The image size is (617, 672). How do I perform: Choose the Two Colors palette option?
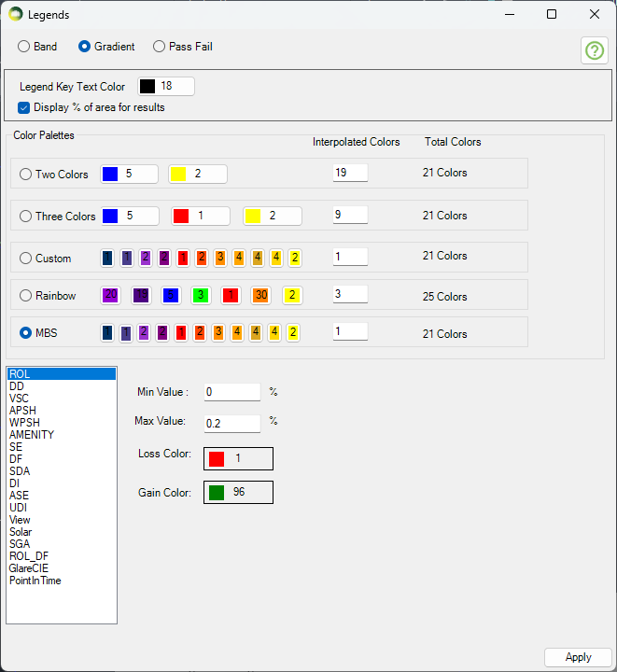[54, 174]
